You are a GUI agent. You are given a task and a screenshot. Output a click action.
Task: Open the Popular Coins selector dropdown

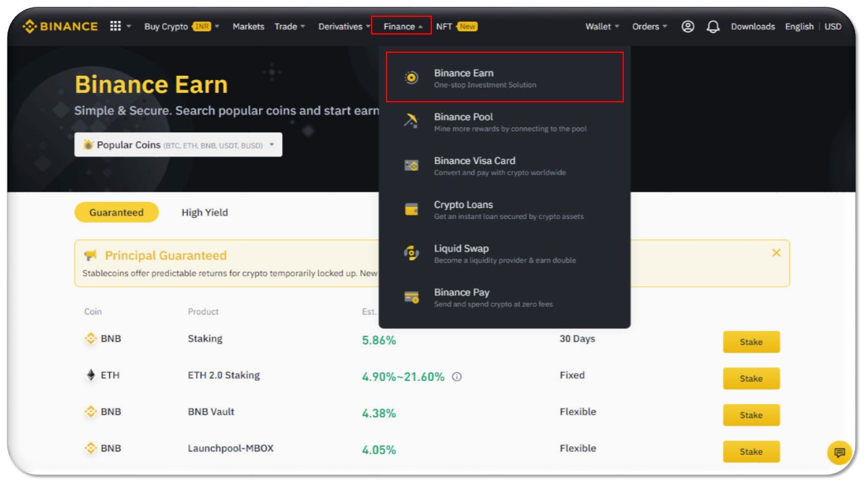click(x=178, y=145)
